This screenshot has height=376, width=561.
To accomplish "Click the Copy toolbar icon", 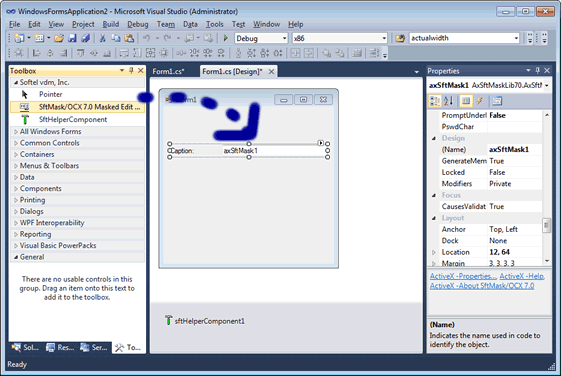I will [x=116, y=38].
